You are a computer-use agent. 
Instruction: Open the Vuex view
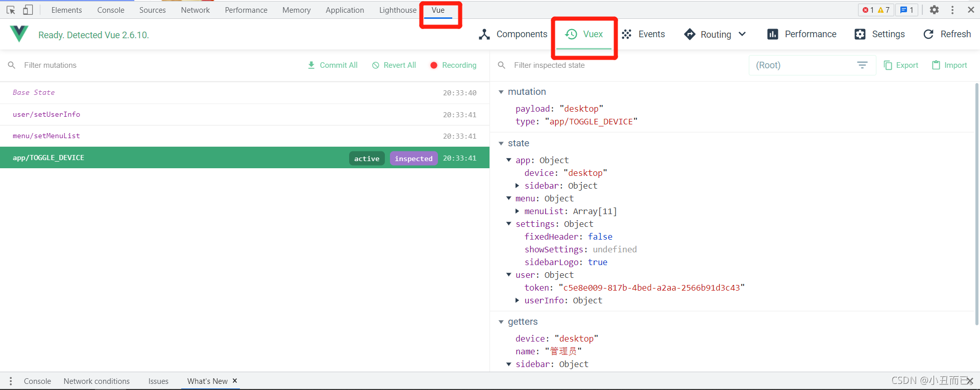click(584, 34)
